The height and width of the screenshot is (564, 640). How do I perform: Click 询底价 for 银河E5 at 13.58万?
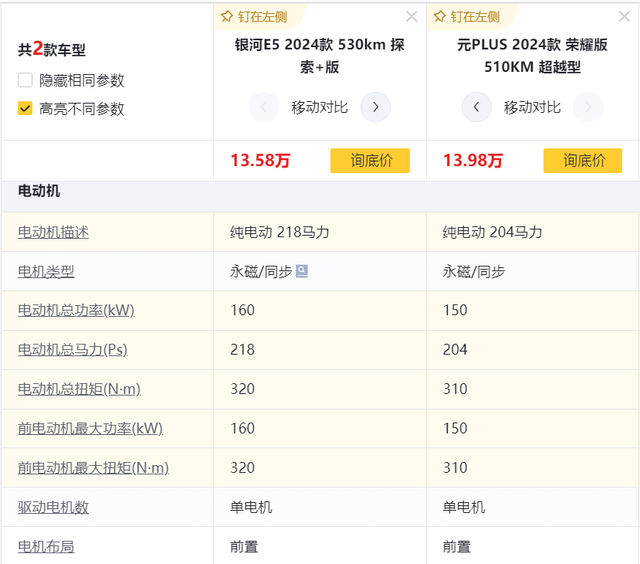click(x=369, y=160)
